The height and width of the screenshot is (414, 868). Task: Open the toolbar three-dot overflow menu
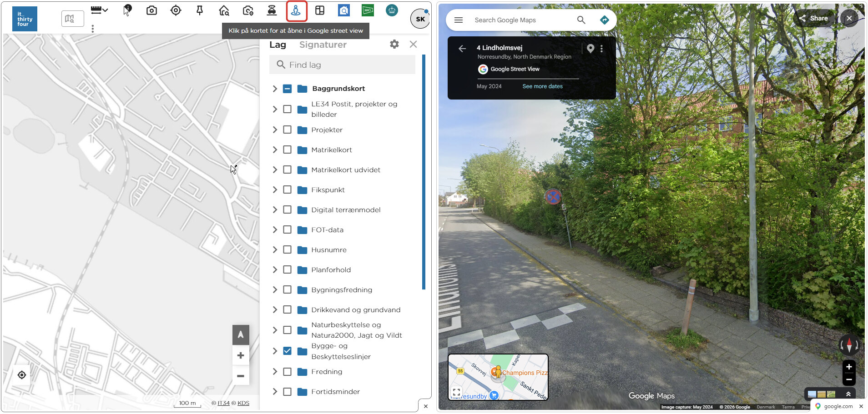click(93, 29)
